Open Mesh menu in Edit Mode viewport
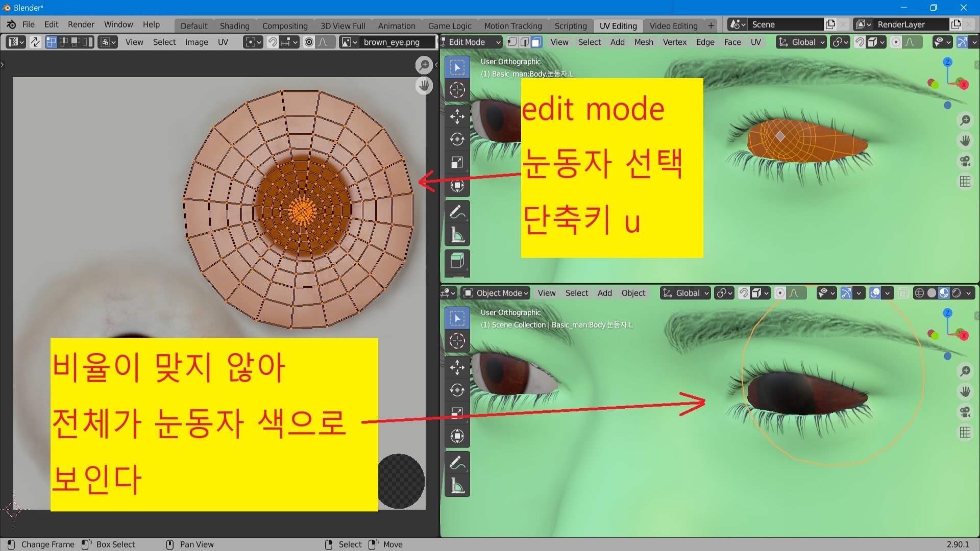980x551 pixels. 644,42
